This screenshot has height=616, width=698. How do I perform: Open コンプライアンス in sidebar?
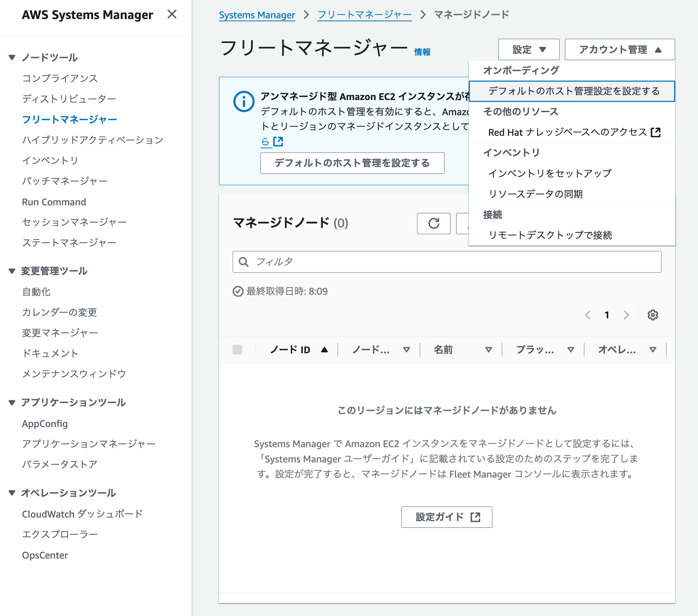(x=60, y=78)
